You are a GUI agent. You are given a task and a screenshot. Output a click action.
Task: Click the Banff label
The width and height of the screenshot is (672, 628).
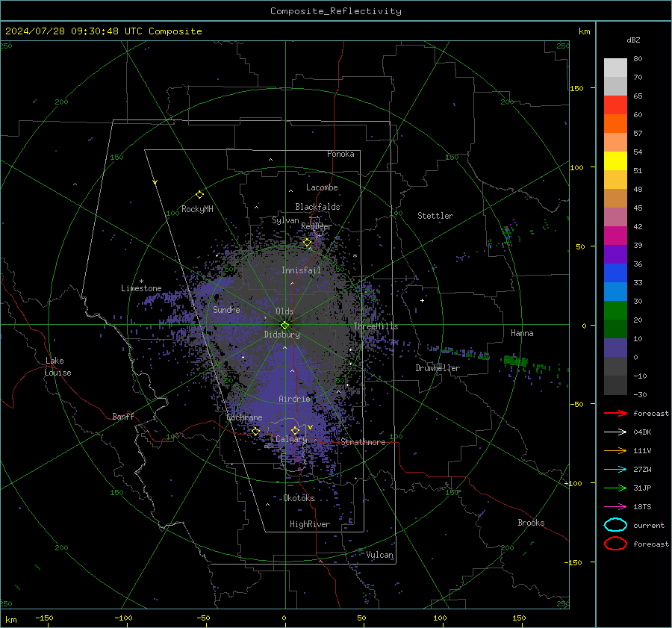click(x=123, y=417)
